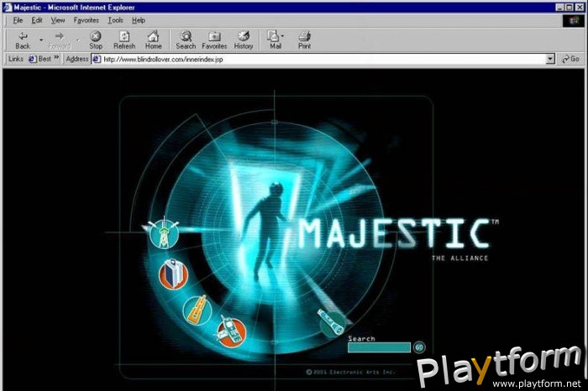Screen dimensions: 588x391
Task: Click the MAJESTIC logo text
Action: (396, 234)
